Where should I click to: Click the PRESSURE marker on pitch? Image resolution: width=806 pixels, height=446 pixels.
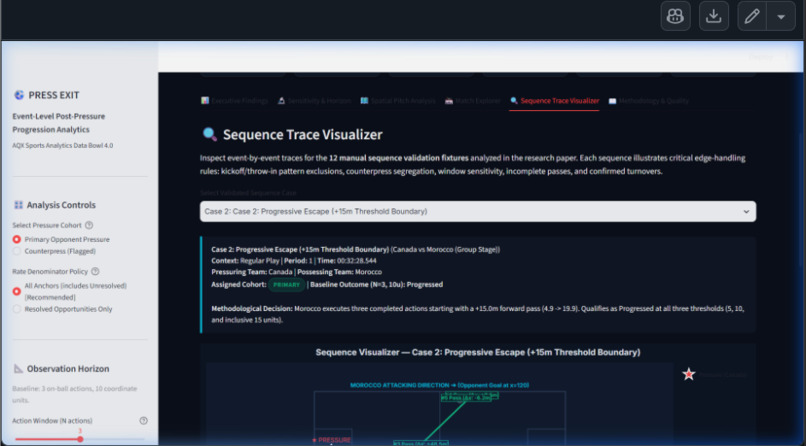click(332, 440)
